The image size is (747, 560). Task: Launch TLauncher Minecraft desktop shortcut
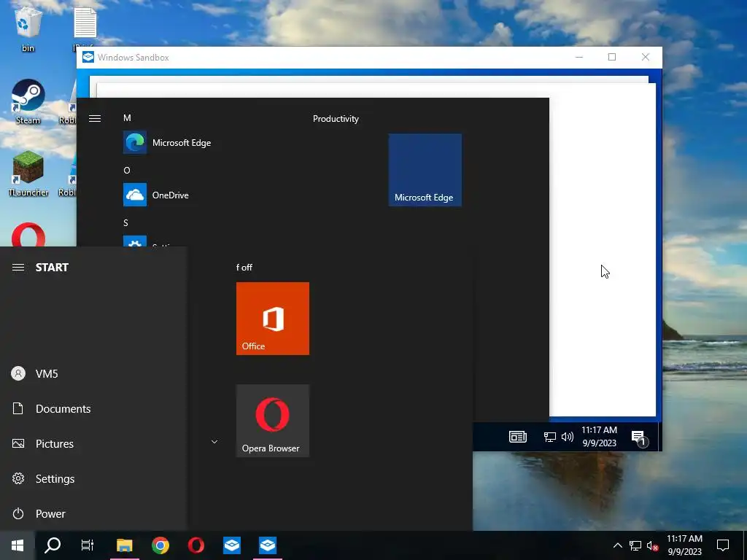(28, 174)
